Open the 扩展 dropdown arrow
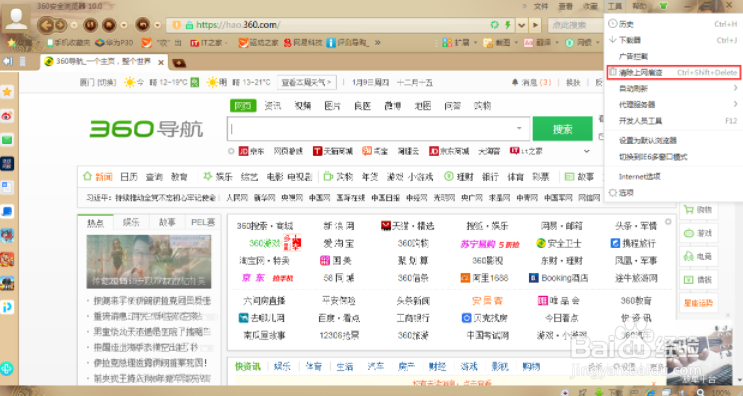 click(x=475, y=43)
